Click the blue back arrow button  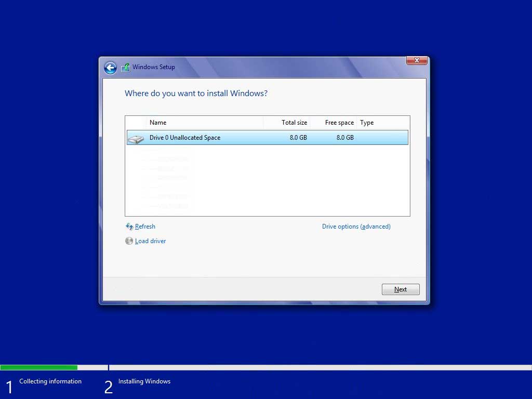[110, 68]
